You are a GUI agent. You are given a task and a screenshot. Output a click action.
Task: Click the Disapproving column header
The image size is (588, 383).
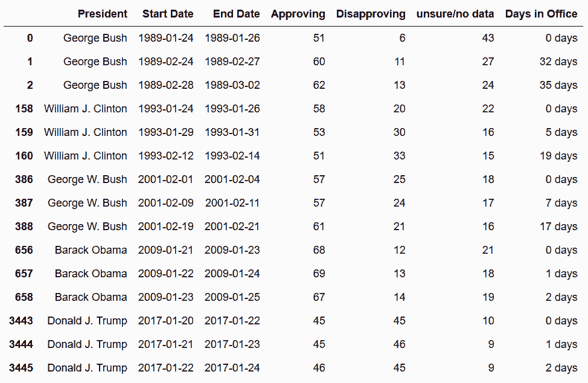tap(371, 14)
